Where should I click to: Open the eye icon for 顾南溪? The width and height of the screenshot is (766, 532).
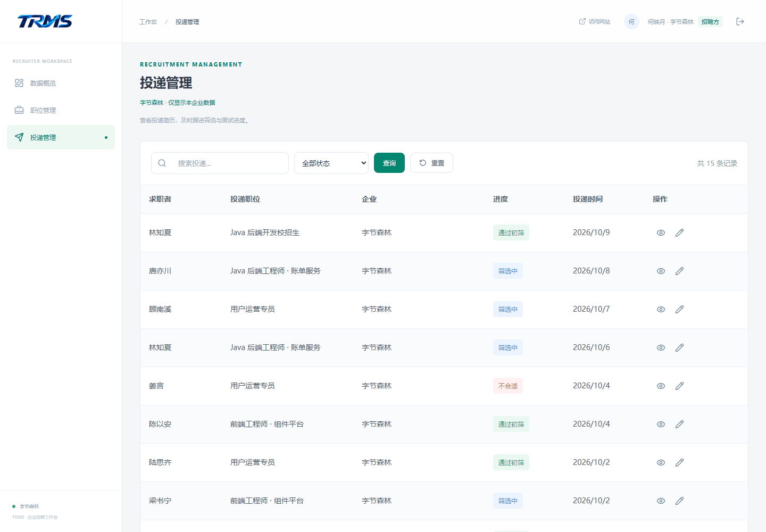coord(661,309)
